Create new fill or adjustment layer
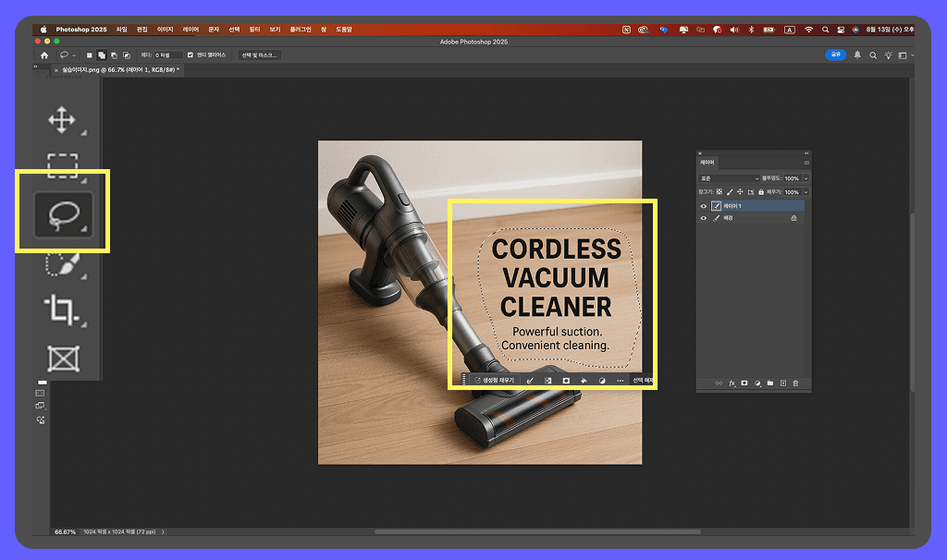Image resolution: width=947 pixels, height=560 pixels. (x=757, y=383)
